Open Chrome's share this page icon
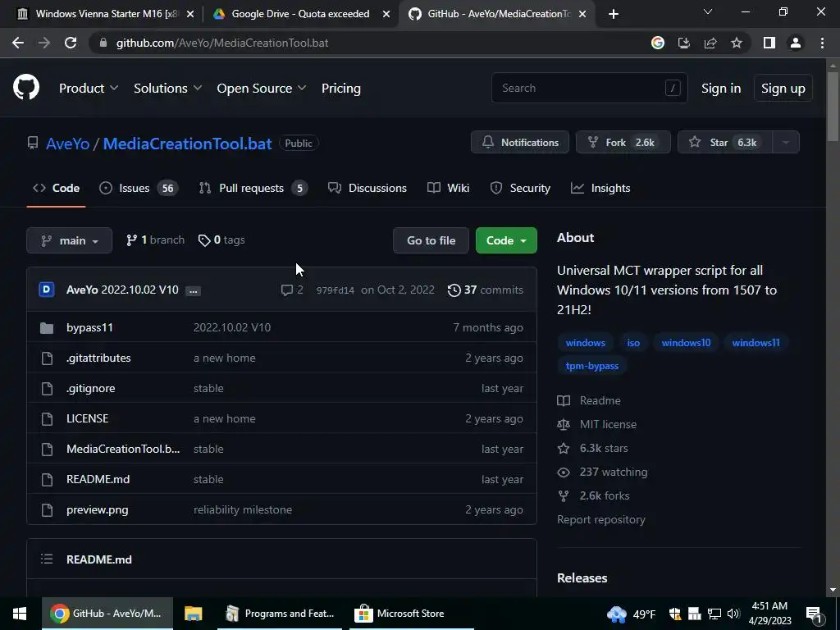The width and height of the screenshot is (840, 630). 710,43
